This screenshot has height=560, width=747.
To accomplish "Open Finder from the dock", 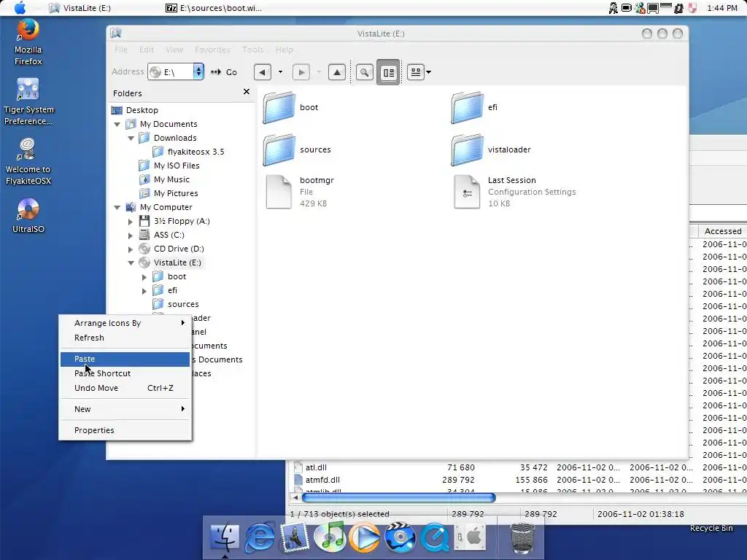I will [x=225, y=537].
